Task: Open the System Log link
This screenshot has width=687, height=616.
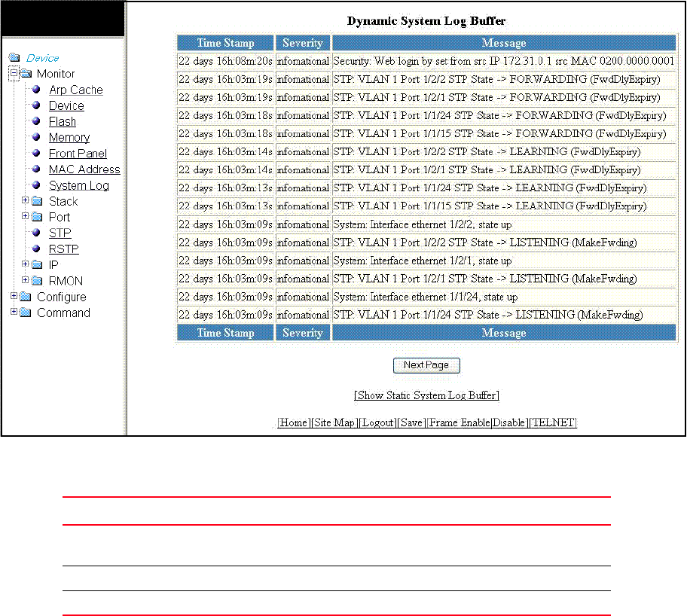Action: (79, 185)
